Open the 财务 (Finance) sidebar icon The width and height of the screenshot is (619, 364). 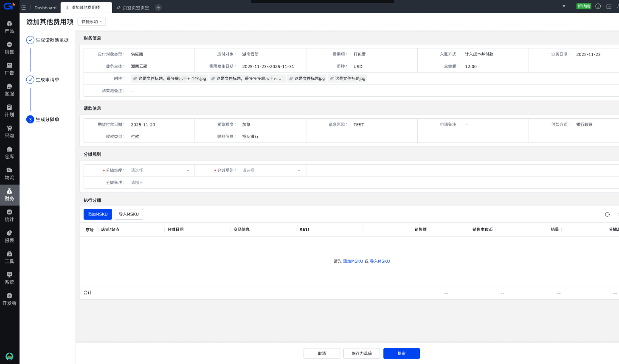(9, 195)
